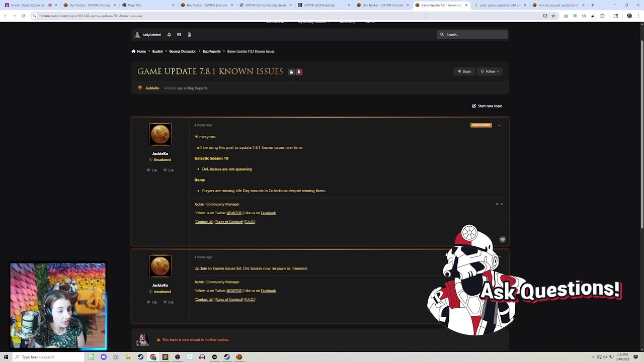Switch to the How do you get reputation tab
Screen dimensions: 644x362
(x=557, y=5)
